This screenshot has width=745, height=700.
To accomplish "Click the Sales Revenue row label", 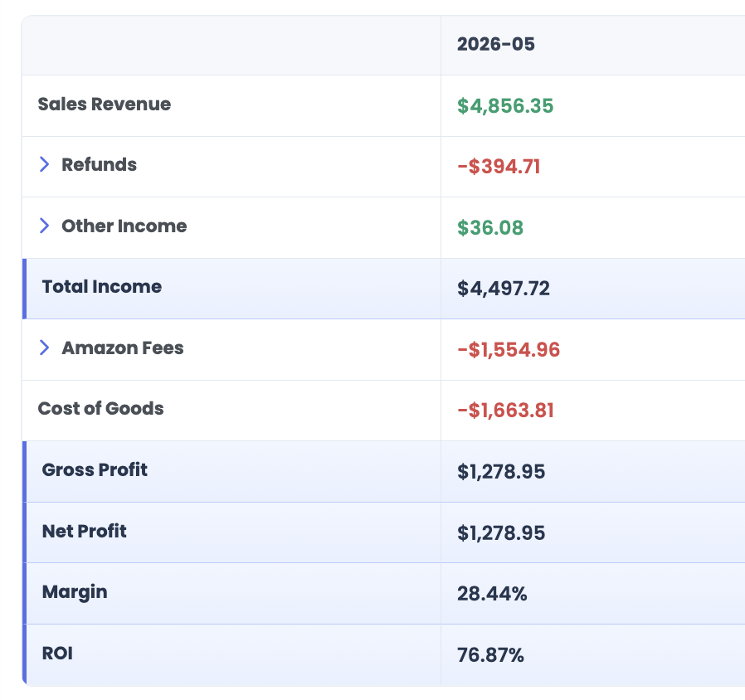I will tap(104, 104).
